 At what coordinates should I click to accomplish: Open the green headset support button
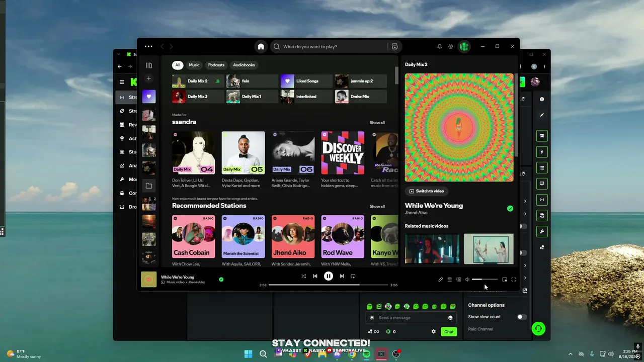538,329
